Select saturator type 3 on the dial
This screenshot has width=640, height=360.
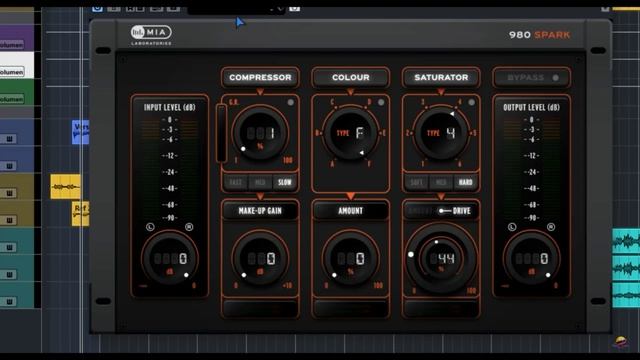tap(423, 102)
